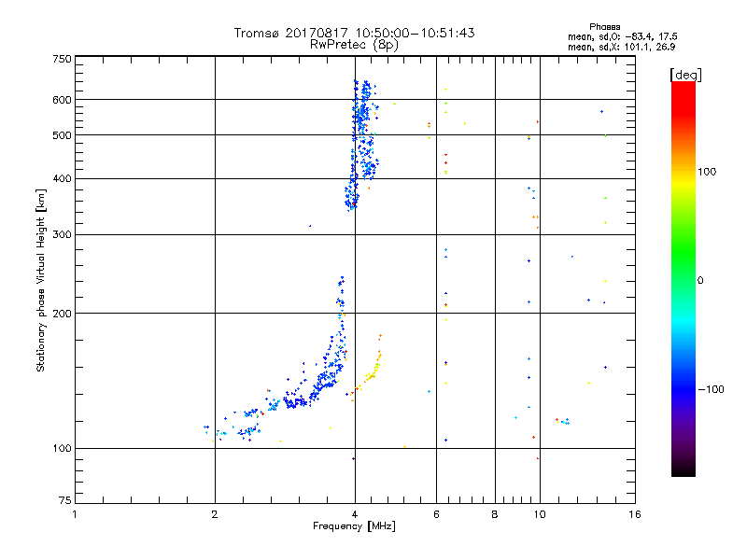
Task: Click the y-axis tick label '500'
Action: point(63,135)
